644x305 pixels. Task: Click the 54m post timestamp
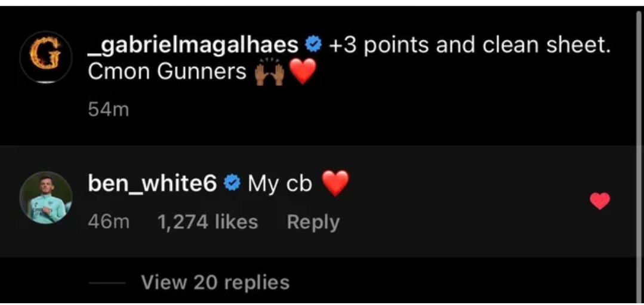point(109,110)
